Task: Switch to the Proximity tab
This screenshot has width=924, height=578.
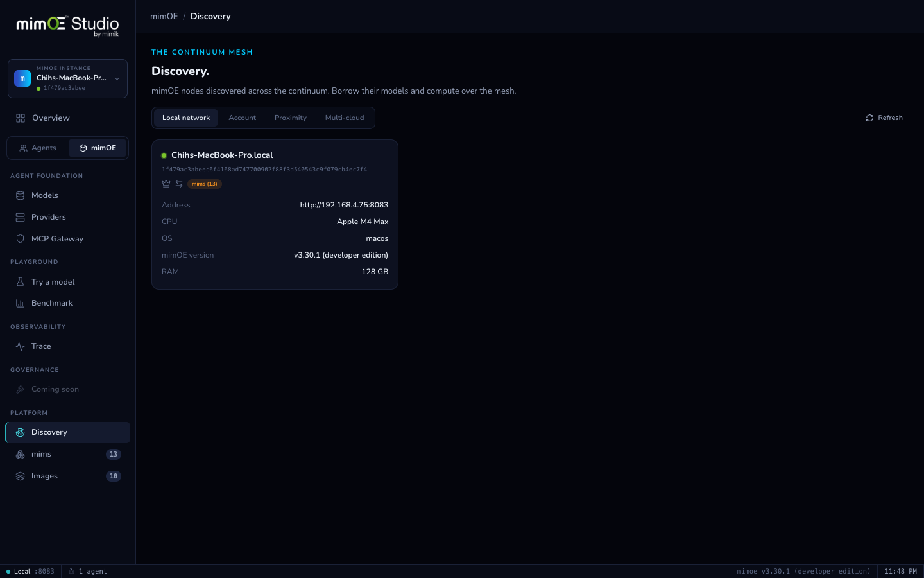Action: [291, 118]
